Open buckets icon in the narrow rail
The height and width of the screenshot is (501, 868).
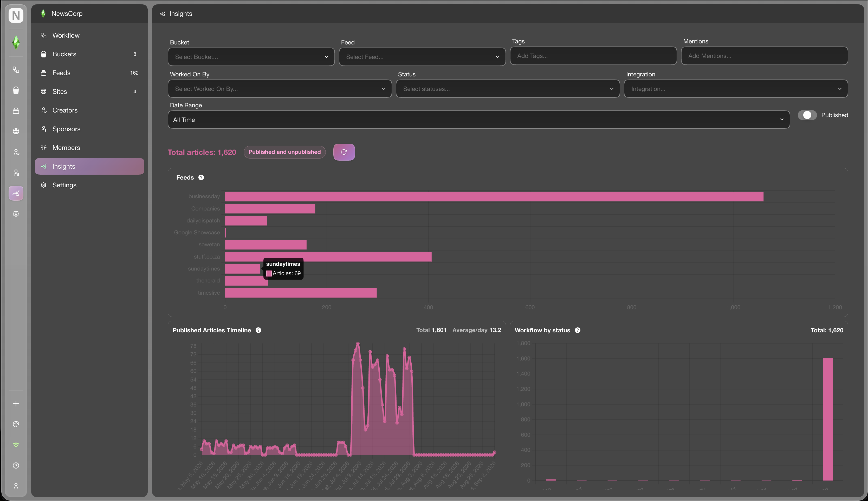pos(16,90)
